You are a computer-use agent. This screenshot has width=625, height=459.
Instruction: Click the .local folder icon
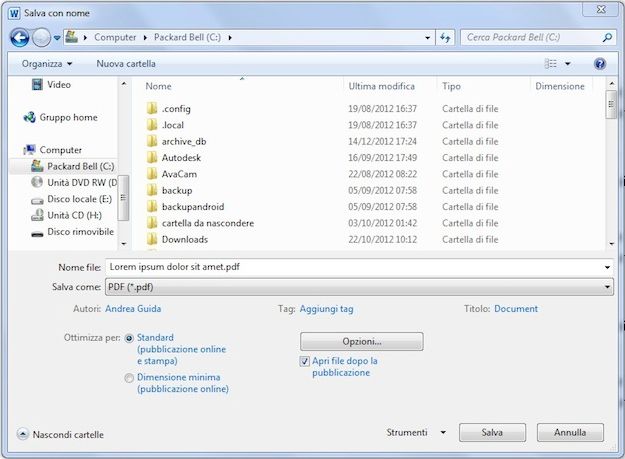[151, 125]
